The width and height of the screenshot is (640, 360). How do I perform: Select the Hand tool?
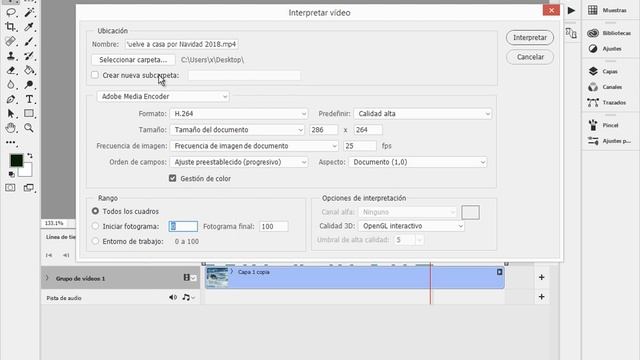(11, 128)
